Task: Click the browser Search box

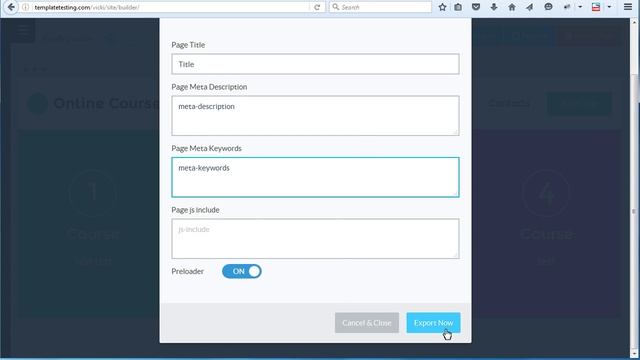Action: [380, 7]
